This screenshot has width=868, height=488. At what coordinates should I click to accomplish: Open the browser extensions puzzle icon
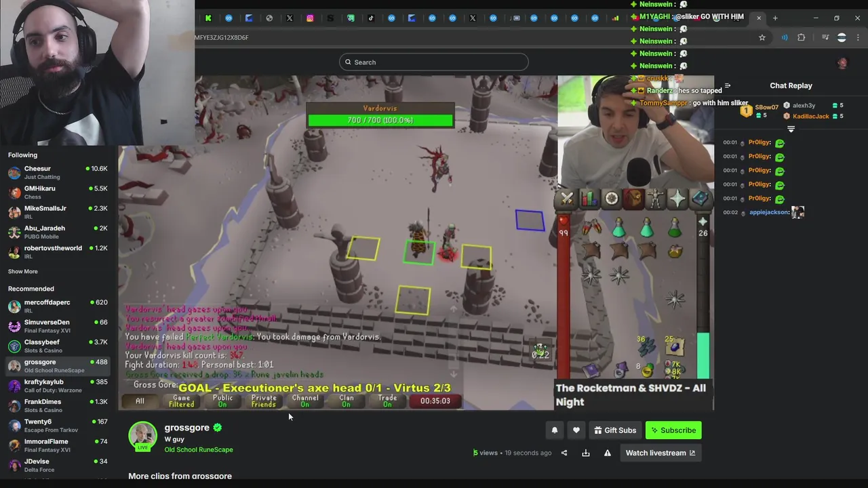pos(802,37)
